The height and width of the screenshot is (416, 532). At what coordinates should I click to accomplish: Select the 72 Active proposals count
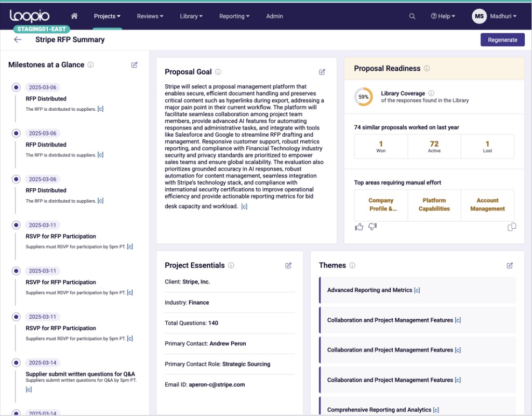click(x=434, y=147)
